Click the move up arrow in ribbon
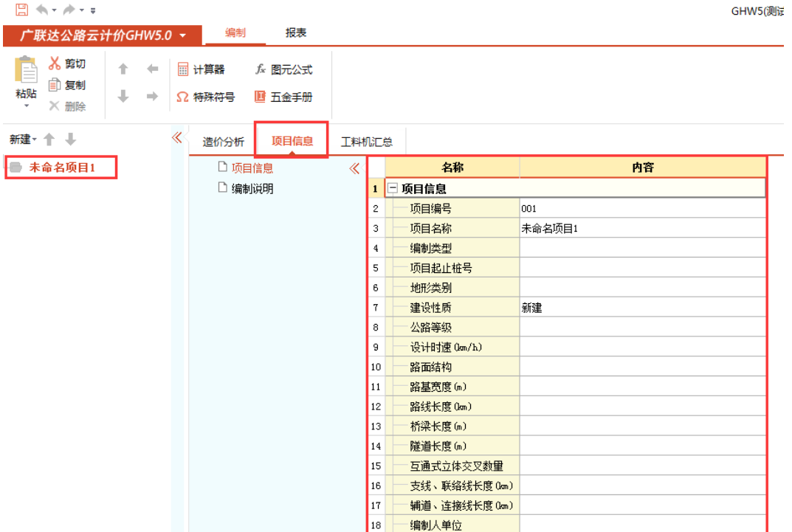792x532 pixels. pos(123,69)
